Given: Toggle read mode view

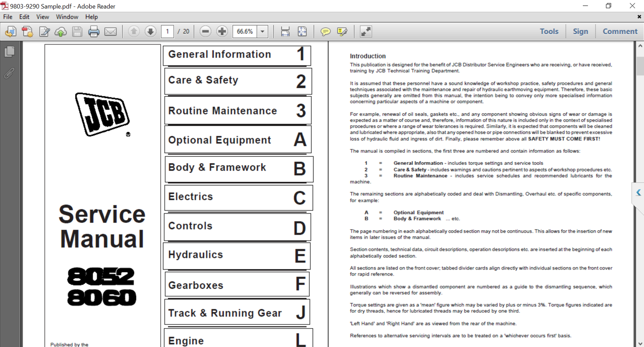Looking at the screenshot, I should coord(366,31).
